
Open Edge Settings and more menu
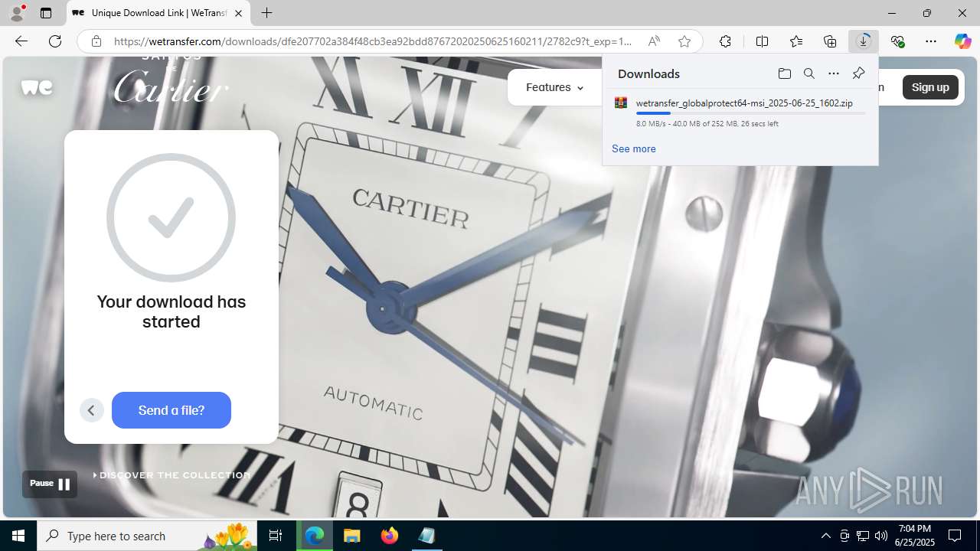click(x=931, y=41)
